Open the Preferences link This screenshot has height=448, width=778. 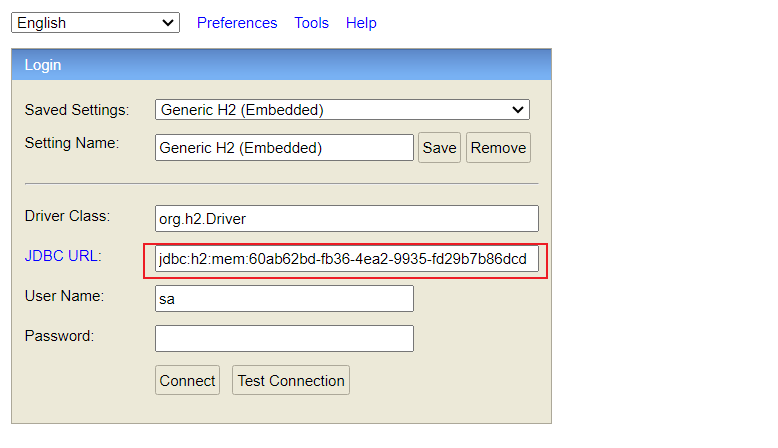pos(237,23)
